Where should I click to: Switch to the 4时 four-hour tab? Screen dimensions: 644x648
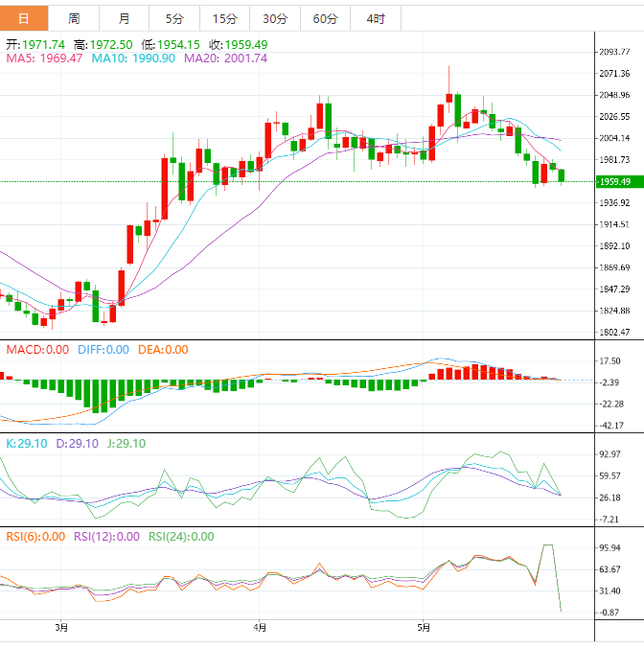376,18
